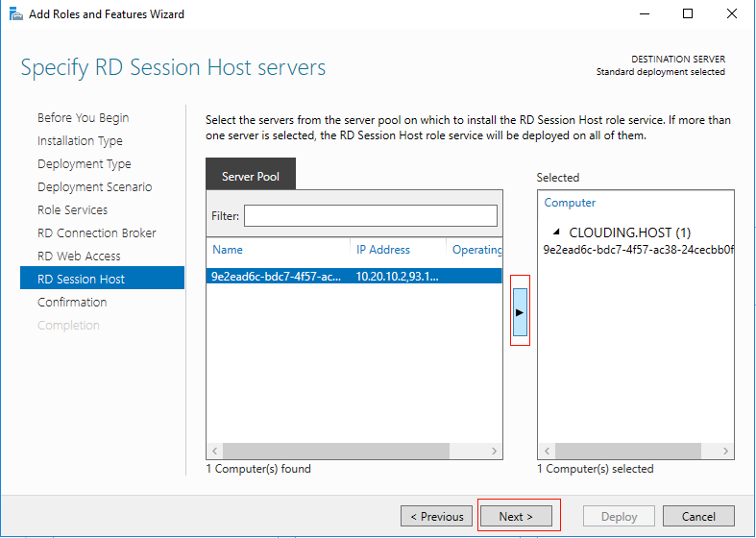Select the 9e2ead6c-bdc7-4f57-ac38 entry in Selected list
This screenshot has width=756, height=538.
638,249
